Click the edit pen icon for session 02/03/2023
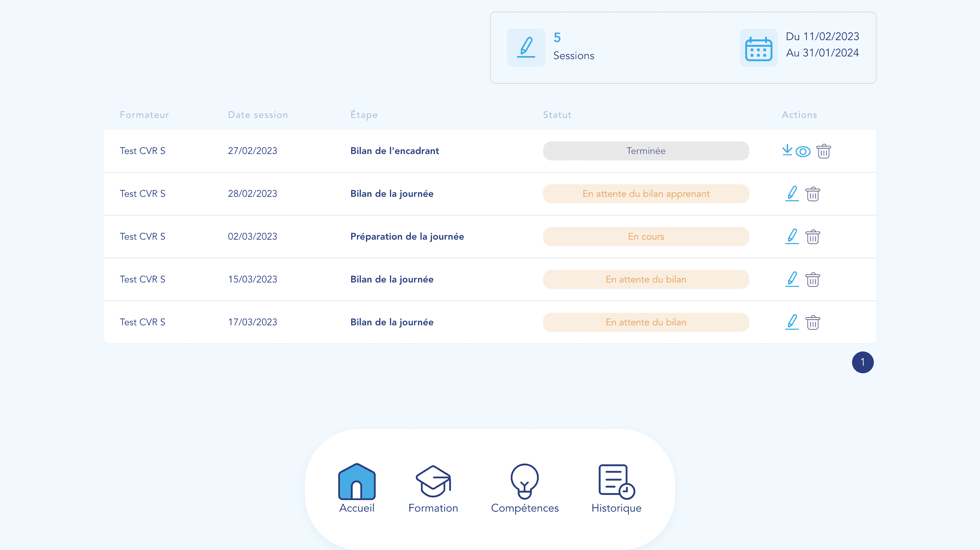The width and height of the screenshot is (980, 550). 791,236
